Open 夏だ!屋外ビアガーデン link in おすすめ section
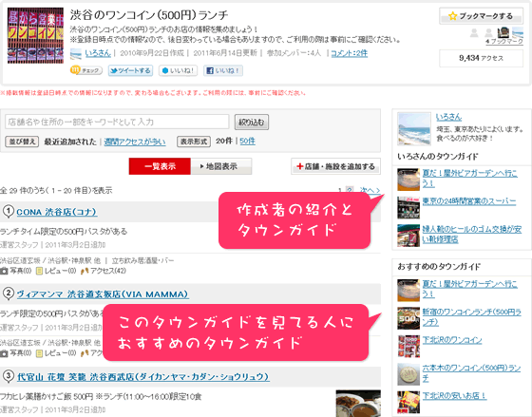The width and height of the screenshot is (532, 417). coord(469,289)
